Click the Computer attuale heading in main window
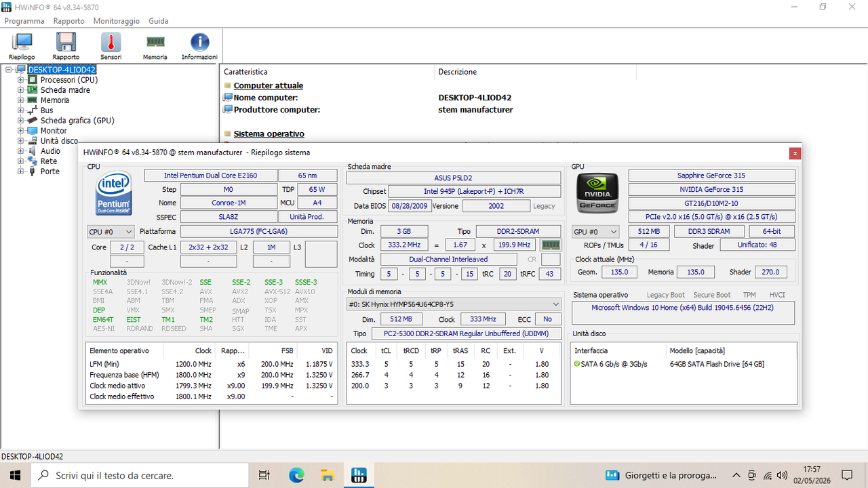This screenshot has width=868, height=488. [x=269, y=85]
